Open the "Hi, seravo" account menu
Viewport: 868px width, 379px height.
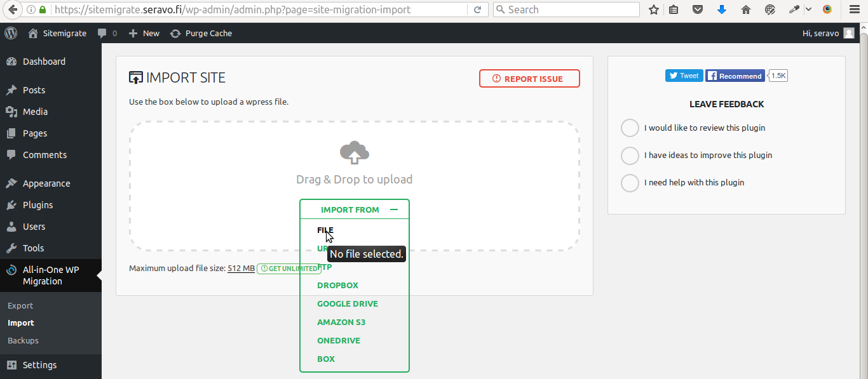828,33
